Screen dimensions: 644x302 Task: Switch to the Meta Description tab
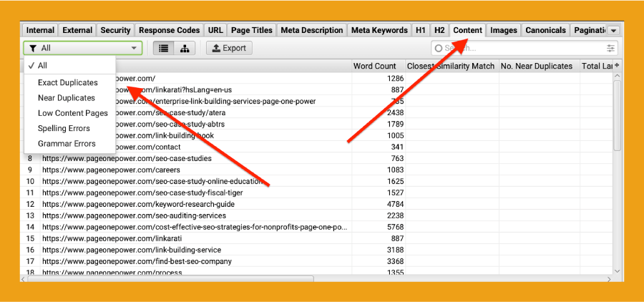311,30
